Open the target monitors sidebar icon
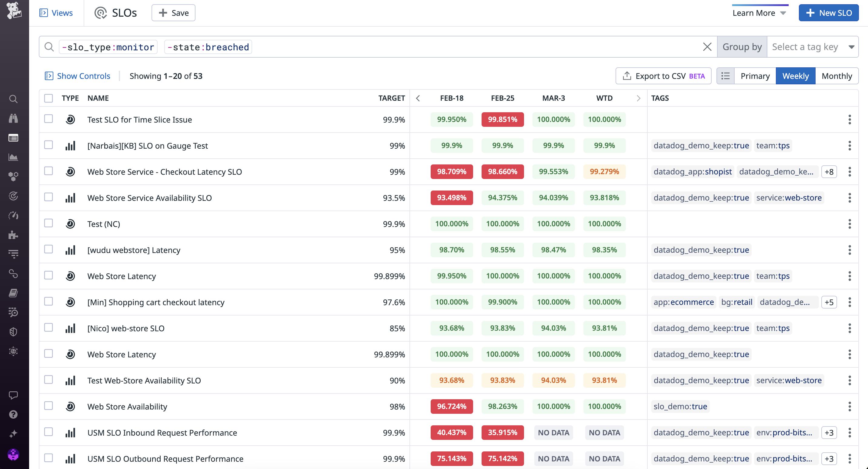 coord(13,196)
